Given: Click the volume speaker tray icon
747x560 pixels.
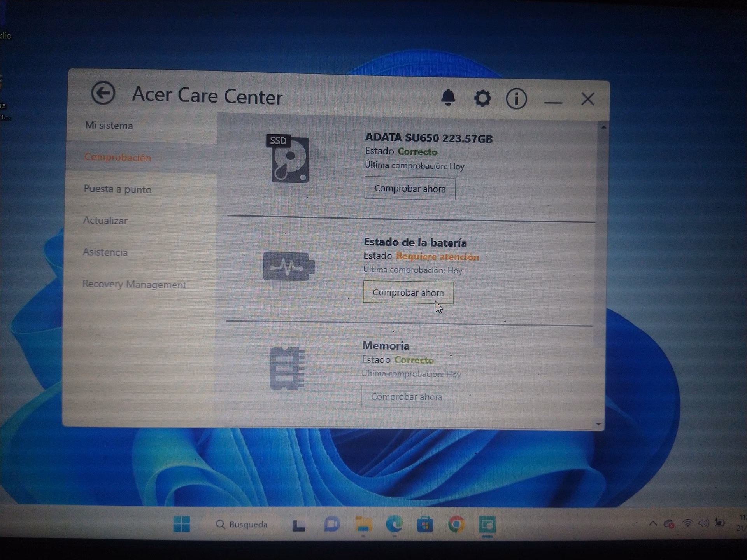Looking at the screenshot, I should [703, 523].
